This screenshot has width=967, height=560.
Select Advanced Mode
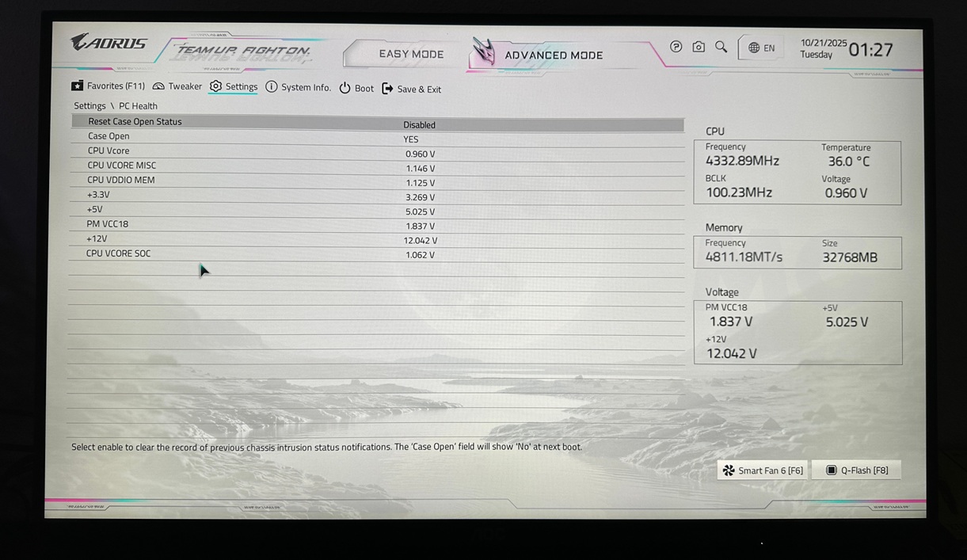[x=553, y=55]
